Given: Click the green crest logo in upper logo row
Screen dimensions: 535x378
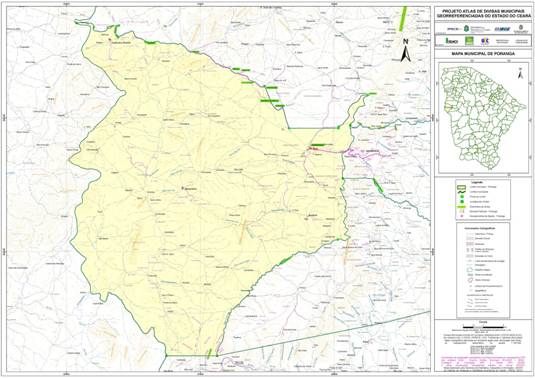Looking at the screenshot, I should coord(466,29).
